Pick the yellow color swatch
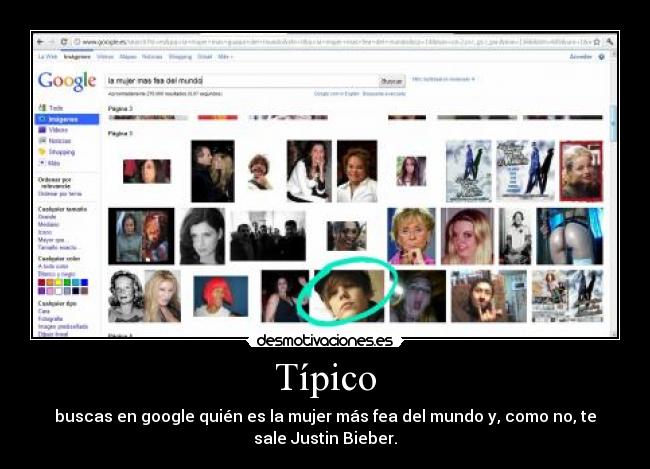Viewport: 650px width, 469px height. tap(58, 282)
